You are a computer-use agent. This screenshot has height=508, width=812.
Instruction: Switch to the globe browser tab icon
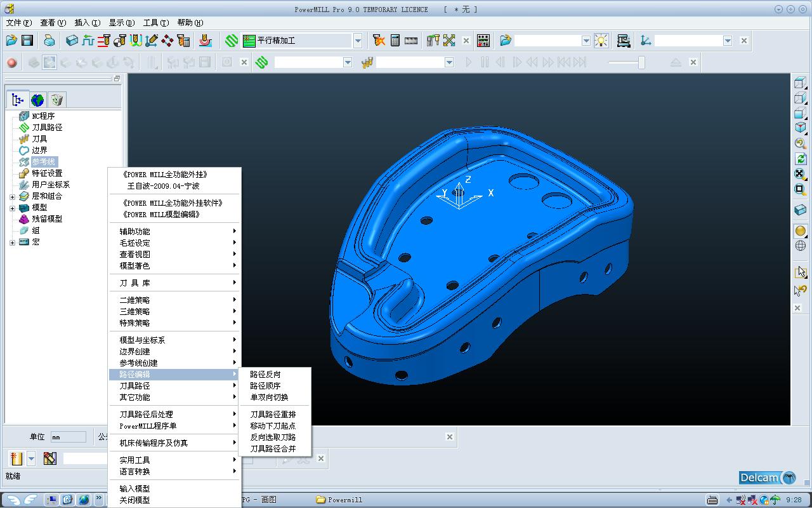click(37, 100)
